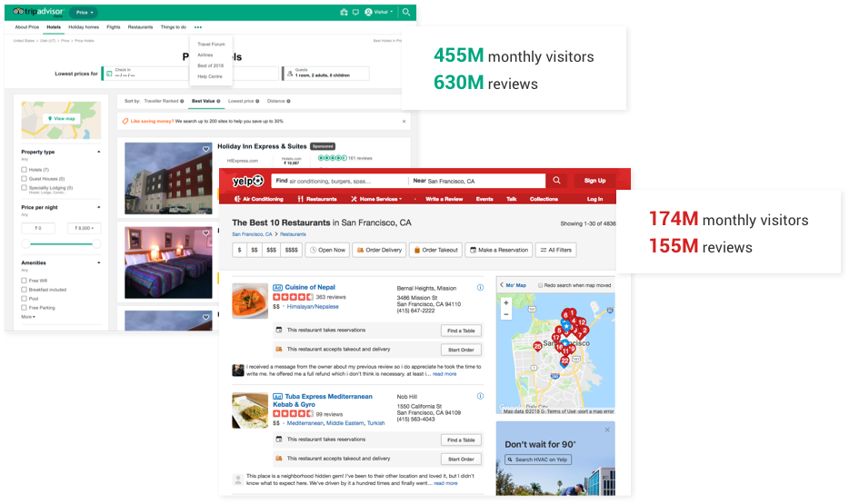This screenshot has height=504, width=849.
Task: Click info icon beside Tuba Express listing
Action: 480,396
